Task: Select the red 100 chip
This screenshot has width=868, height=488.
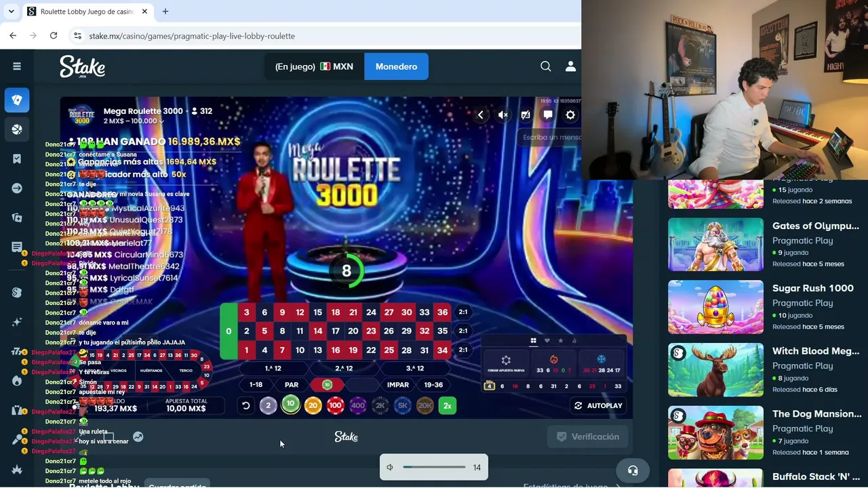Action: (x=335, y=406)
